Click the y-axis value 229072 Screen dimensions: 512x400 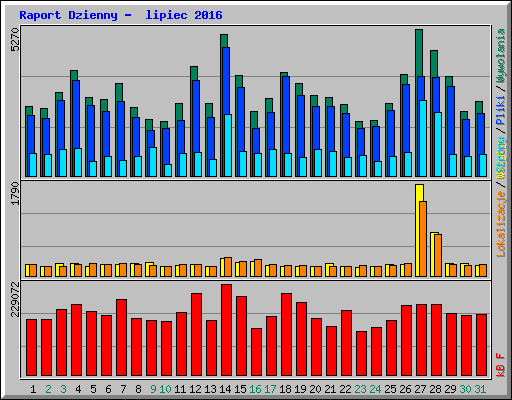pyautogui.click(x=15, y=299)
